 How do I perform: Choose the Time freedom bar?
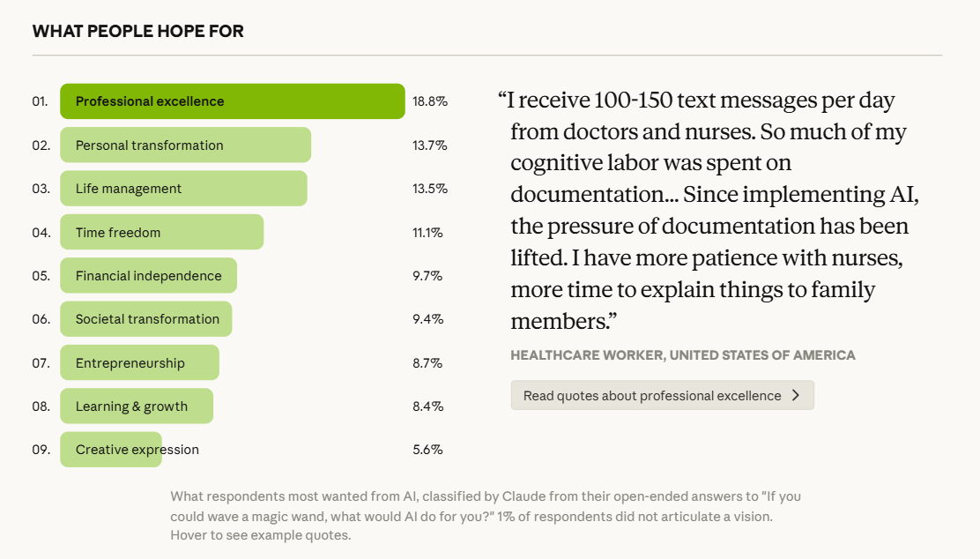[x=161, y=233]
